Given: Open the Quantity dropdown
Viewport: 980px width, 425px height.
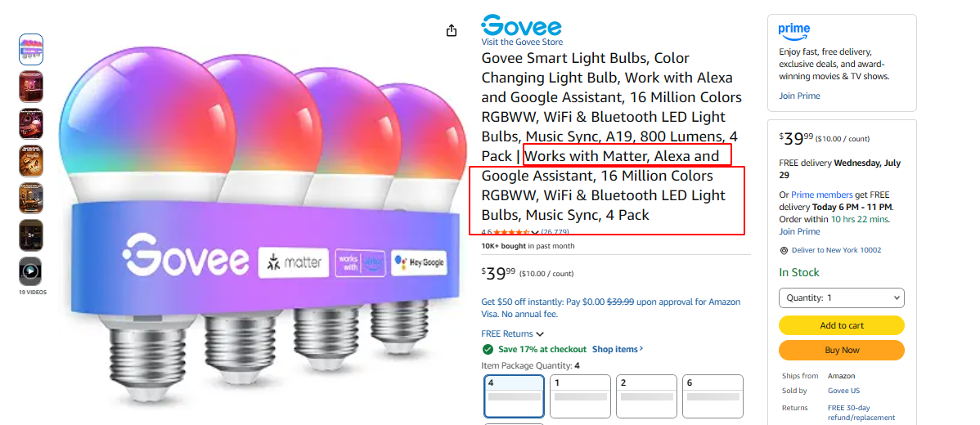Looking at the screenshot, I should 841,297.
